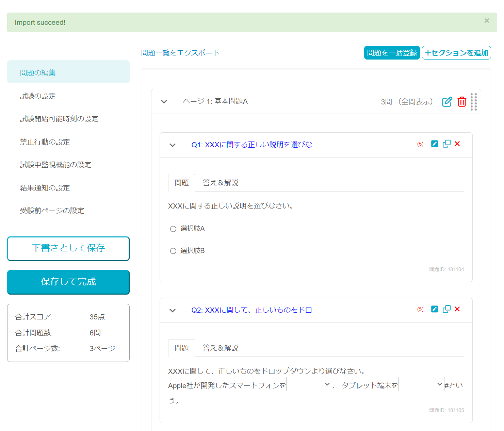Edit question Q2 with pencil icon
Screen dimensions: 504x431
click(435, 309)
